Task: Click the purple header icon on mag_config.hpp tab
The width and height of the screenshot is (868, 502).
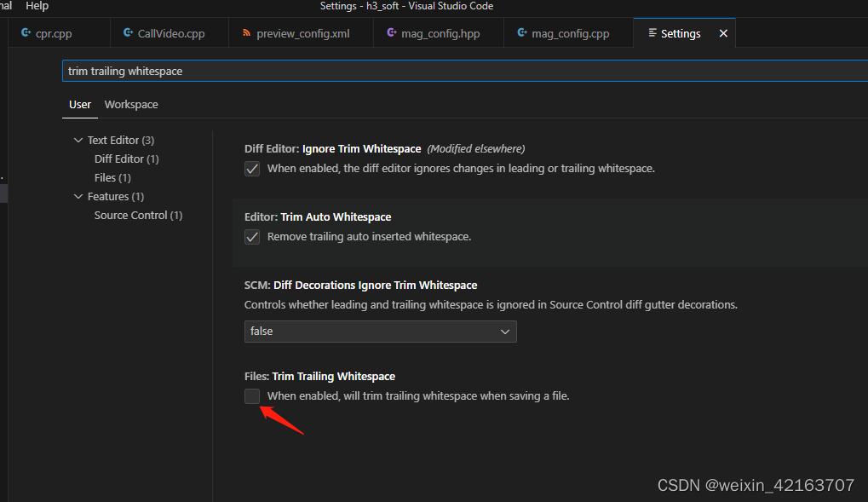Action: [x=391, y=32]
